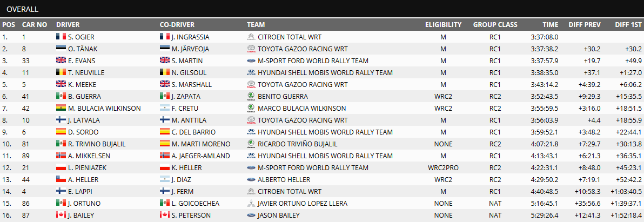Screen dimensions: 644x222
Task: Click the Canadian flag beside J. Bailey
Action: point(61,216)
